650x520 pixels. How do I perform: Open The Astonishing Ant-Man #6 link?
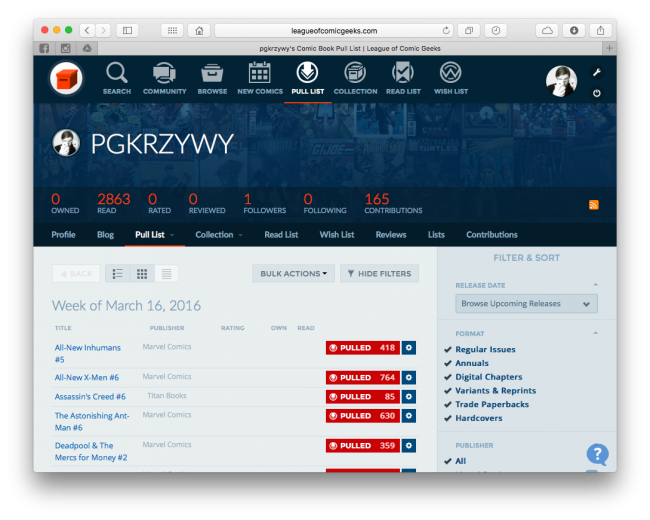pyautogui.click(x=92, y=421)
